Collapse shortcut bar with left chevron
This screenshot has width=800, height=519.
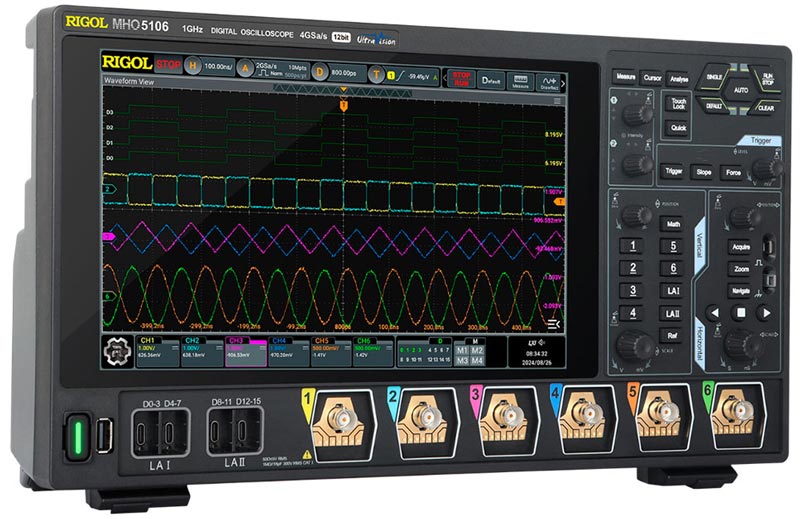tap(444, 78)
